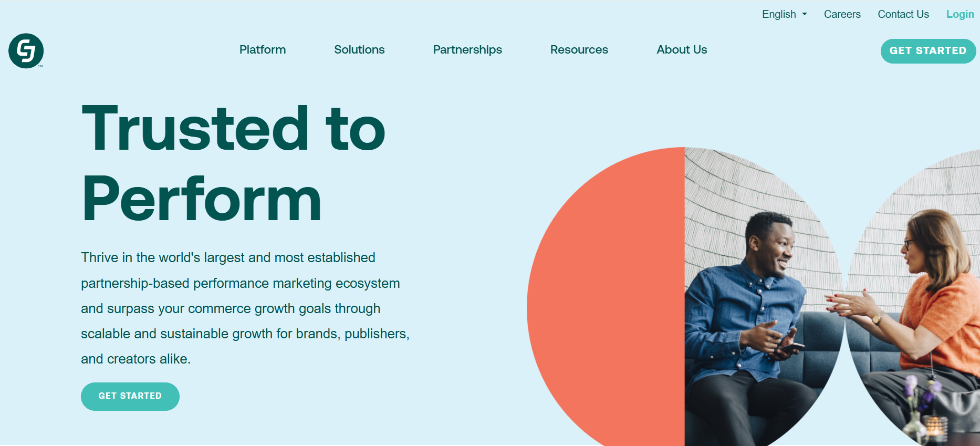
Task: Click the caret arrow beside English
Action: tap(805, 14)
